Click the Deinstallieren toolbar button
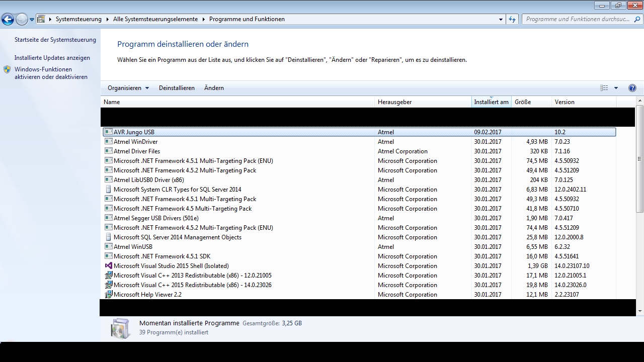644x362 pixels. click(x=177, y=88)
